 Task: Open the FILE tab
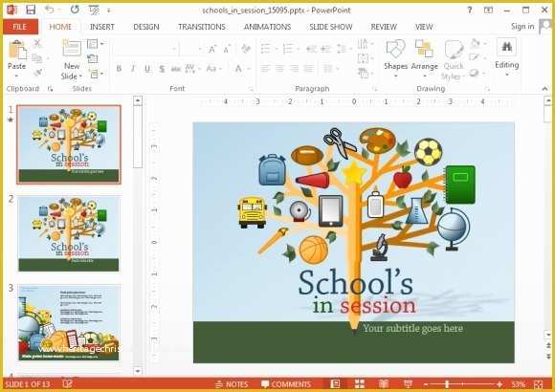click(20, 27)
